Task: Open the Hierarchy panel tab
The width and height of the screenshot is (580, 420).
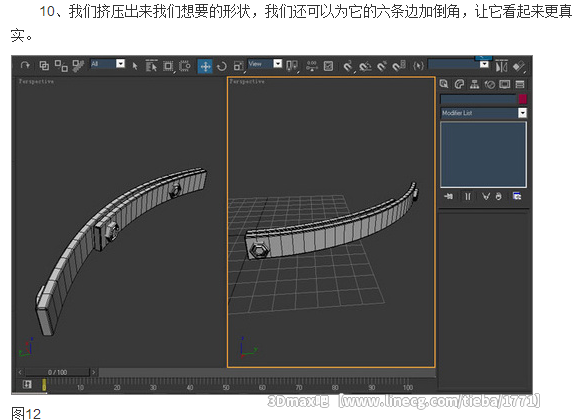Action: 474,84
